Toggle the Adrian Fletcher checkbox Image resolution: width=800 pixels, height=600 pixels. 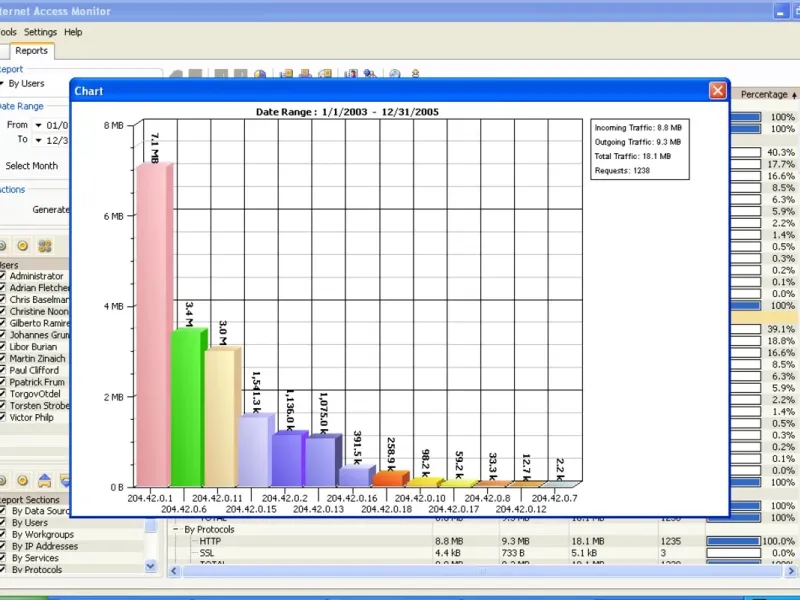pos(2,288)
